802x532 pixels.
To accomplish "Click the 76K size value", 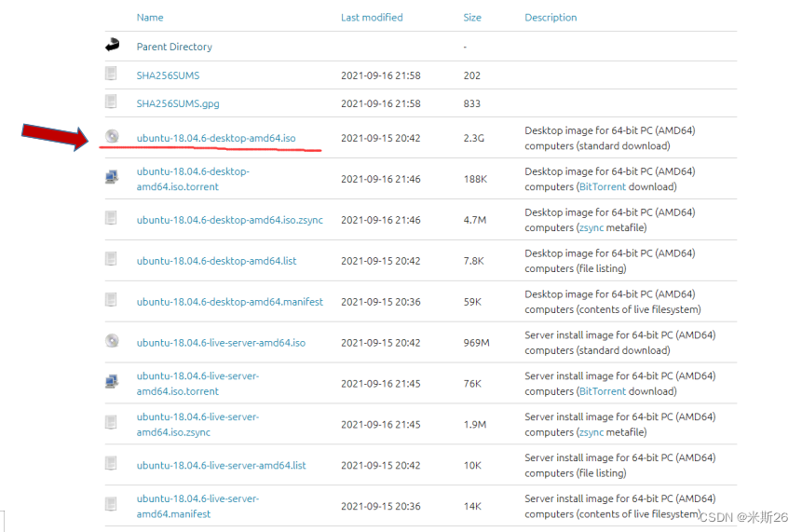I will (472, 384).
